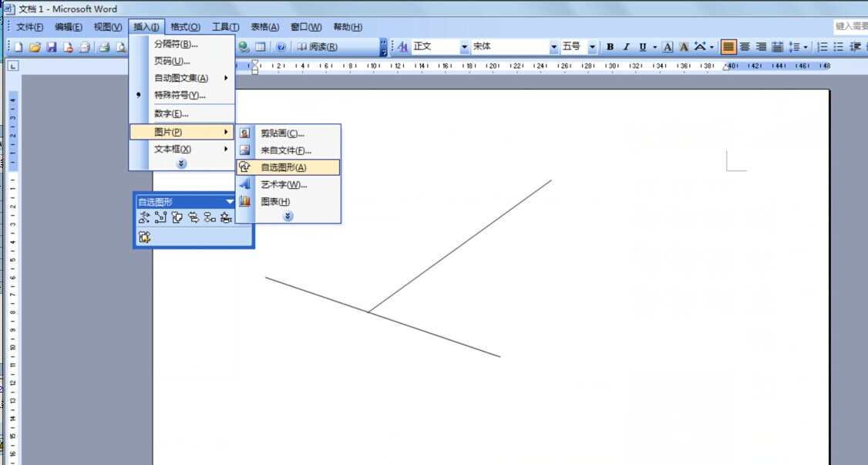Choose 剪贴画(C) in Picture submenu
This screenshot has width=868, height=465.
coord(288,133)
